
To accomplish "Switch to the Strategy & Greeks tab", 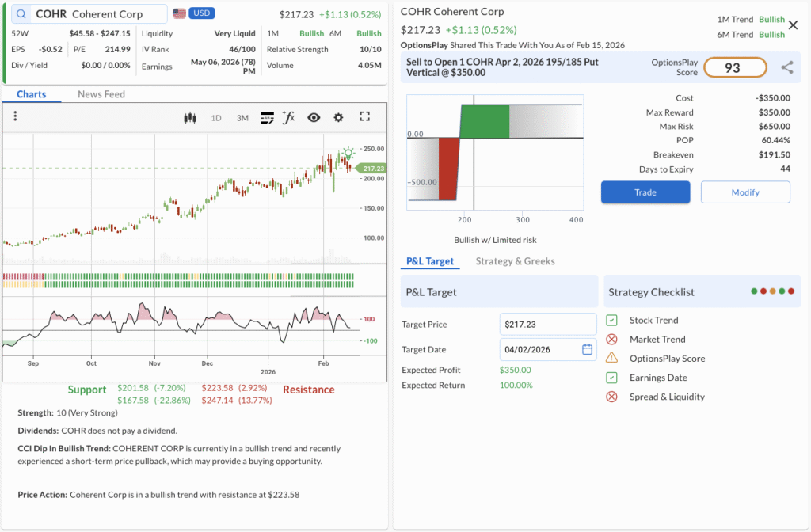I will (515, 261).
